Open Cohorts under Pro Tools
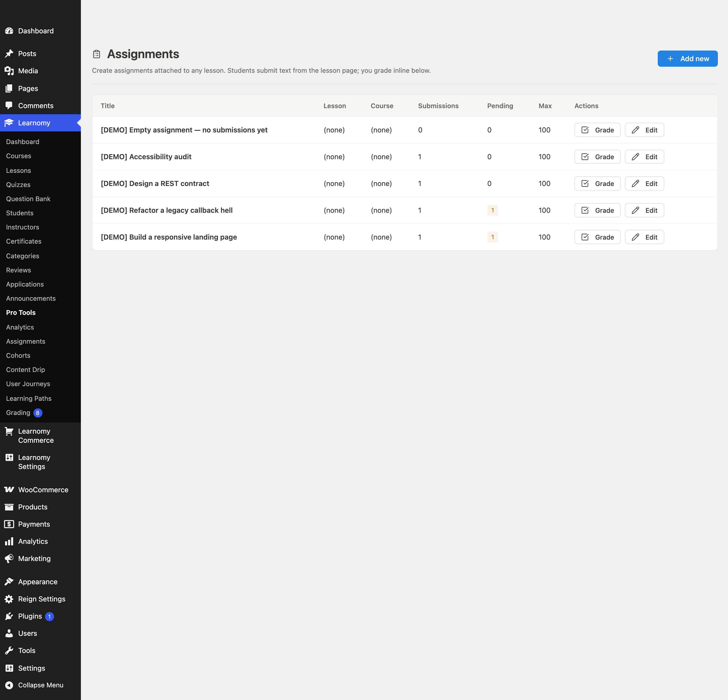 point(18,355)
